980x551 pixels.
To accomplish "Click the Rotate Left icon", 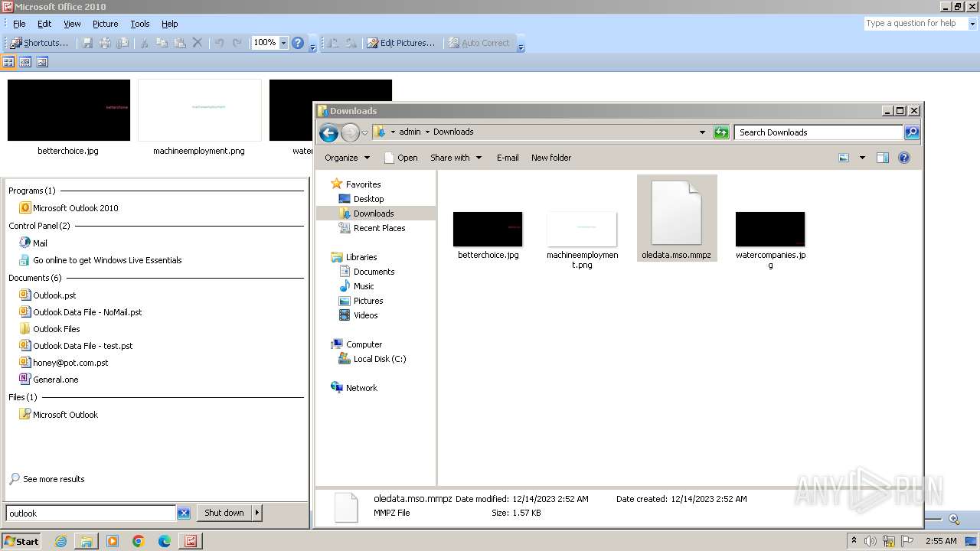I will [x=333, y=43].
